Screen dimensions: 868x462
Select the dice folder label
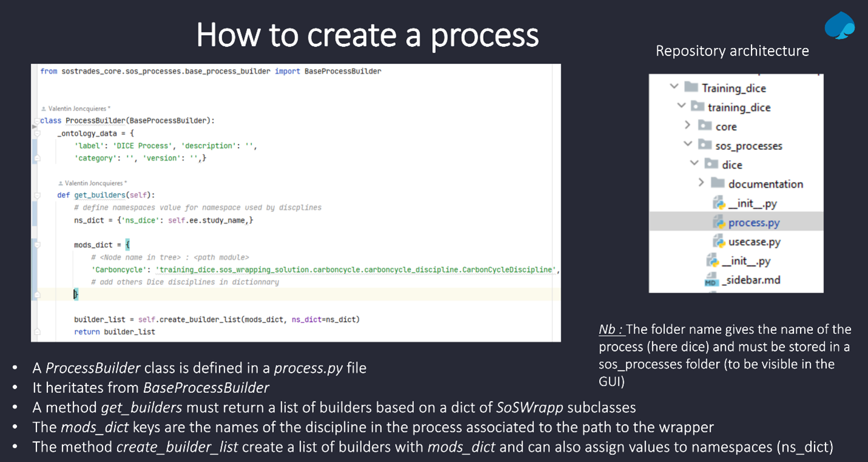[732, 165]
